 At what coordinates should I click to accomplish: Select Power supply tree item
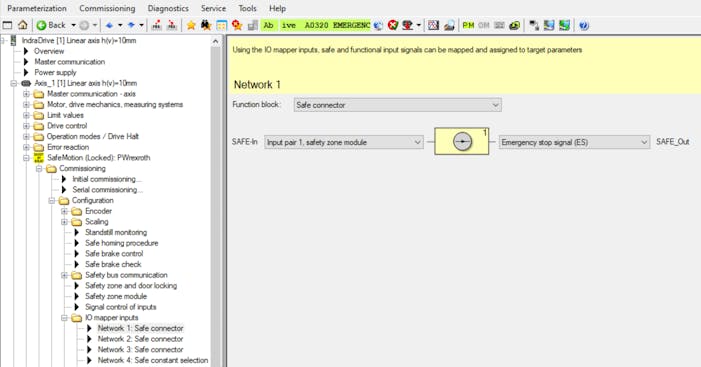(x=55, y=72)
